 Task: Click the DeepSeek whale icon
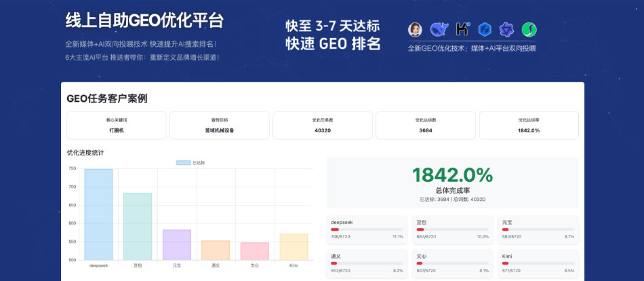[x=439, y=29]
